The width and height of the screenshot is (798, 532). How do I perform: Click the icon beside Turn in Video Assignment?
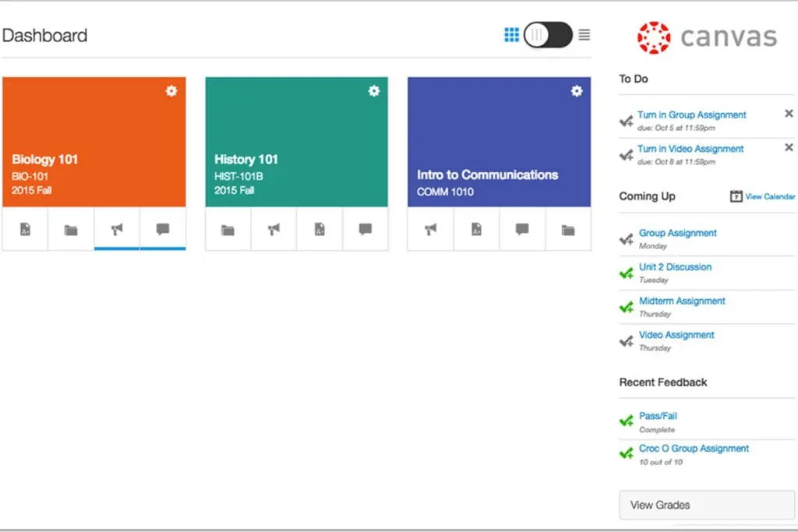(x=627, y=155)
